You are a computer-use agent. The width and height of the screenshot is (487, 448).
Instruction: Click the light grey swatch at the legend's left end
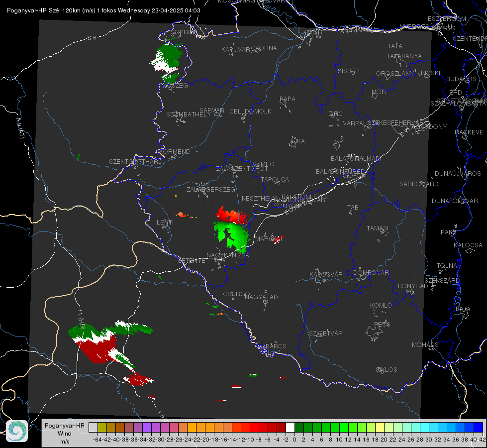pos(93,427)
